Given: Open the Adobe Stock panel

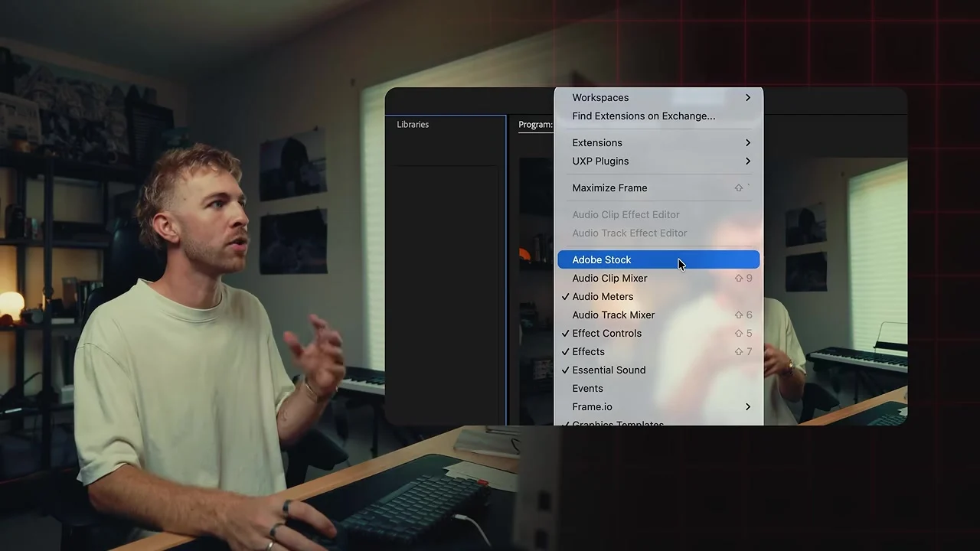Looking at the screenshot, I should coord(658,259).
